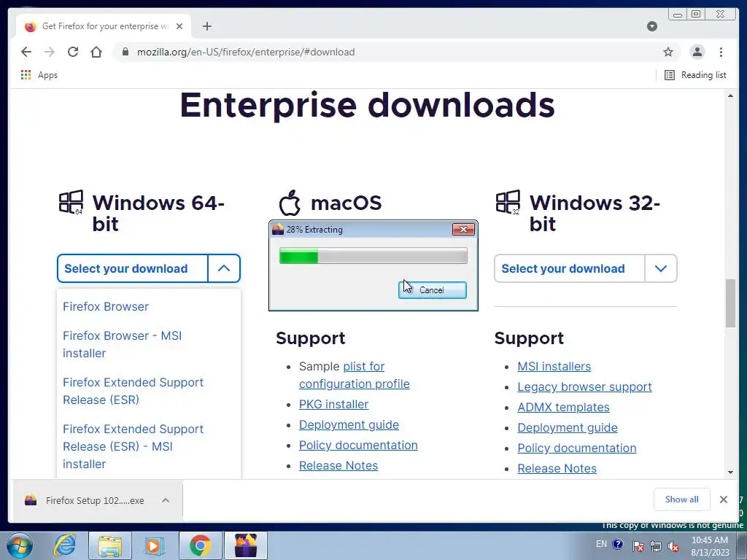The height and width of the screenshot is (560, 747).
Task: Click the Apple macOS logo icon
Action: pyautogui.click(x=290, y=203)
